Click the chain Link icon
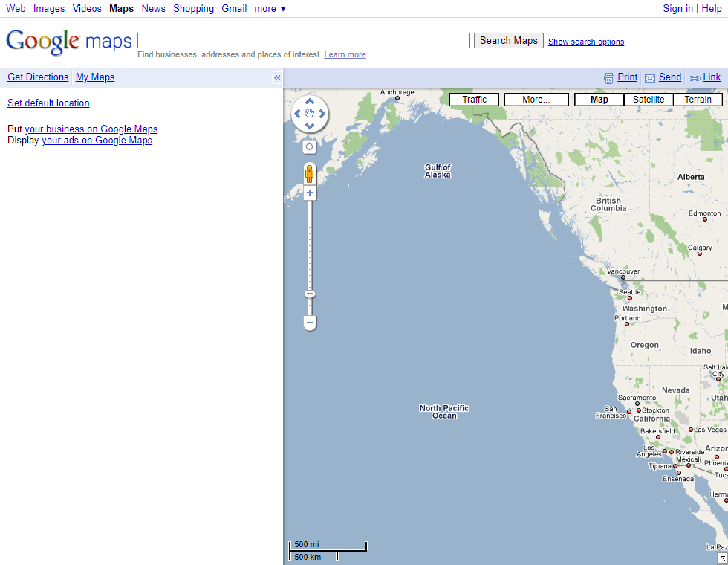Screen dimensions: 728x565 click(x=694, y=78)
